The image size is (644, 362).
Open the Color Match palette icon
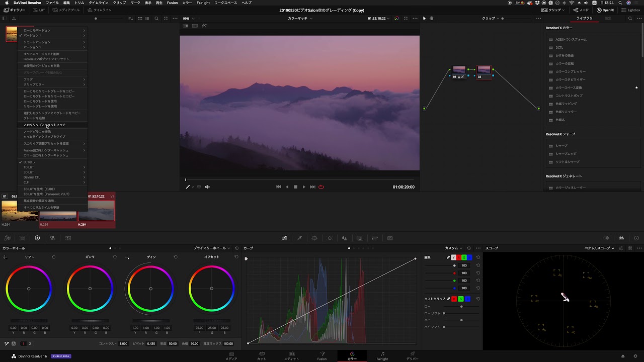click(22, 238)
